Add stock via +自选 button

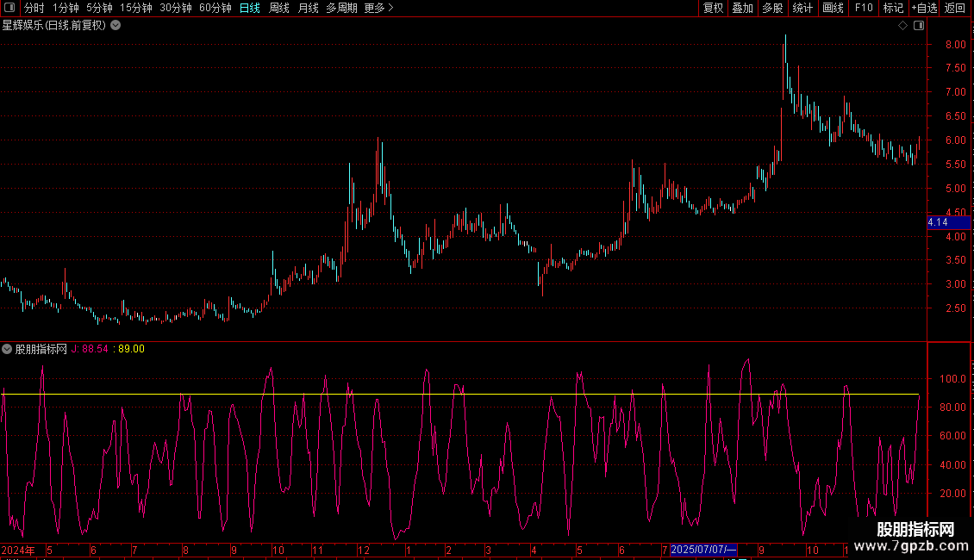tap(924, 8)
